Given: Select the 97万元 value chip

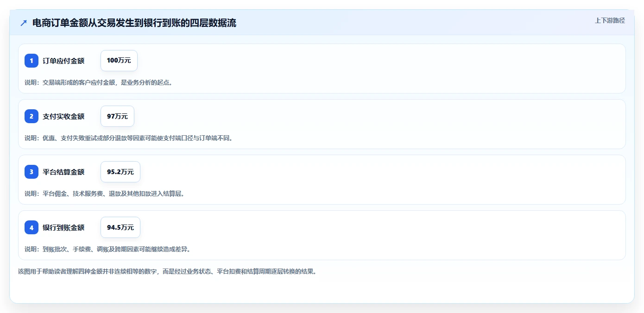Looking at the screenshot, I should point(117,116).
